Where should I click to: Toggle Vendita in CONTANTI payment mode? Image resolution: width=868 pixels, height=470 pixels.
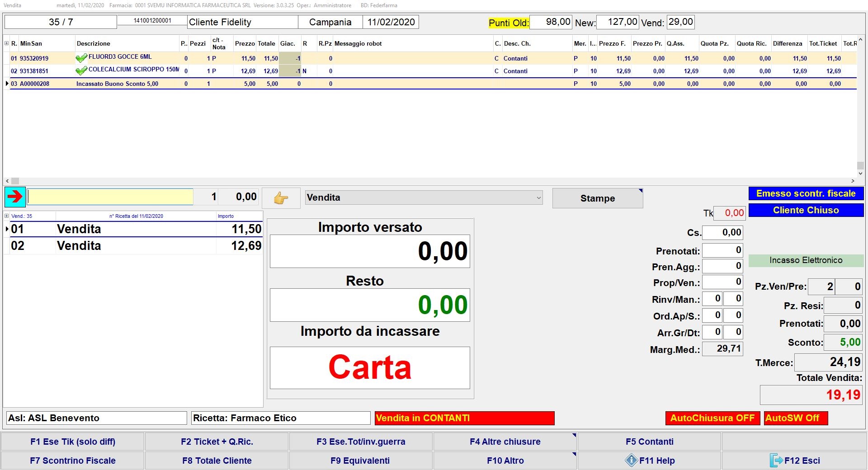(464, 418)
